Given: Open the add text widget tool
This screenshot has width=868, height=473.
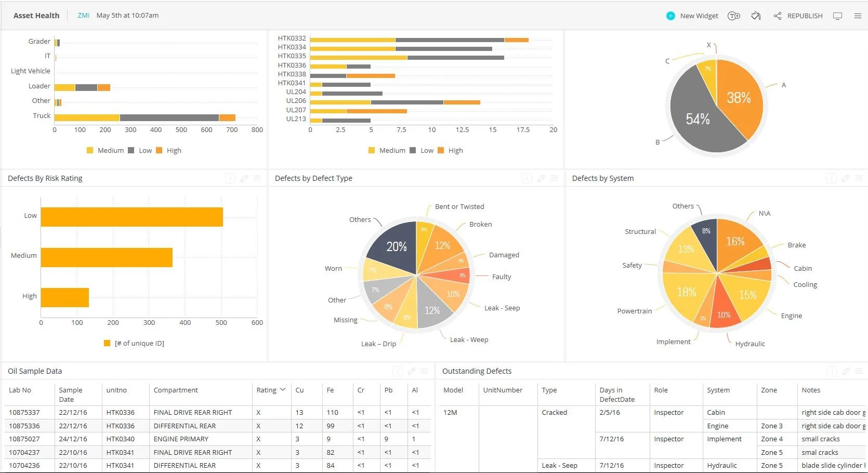Looking at the screenshot, I should coord(733,16).
